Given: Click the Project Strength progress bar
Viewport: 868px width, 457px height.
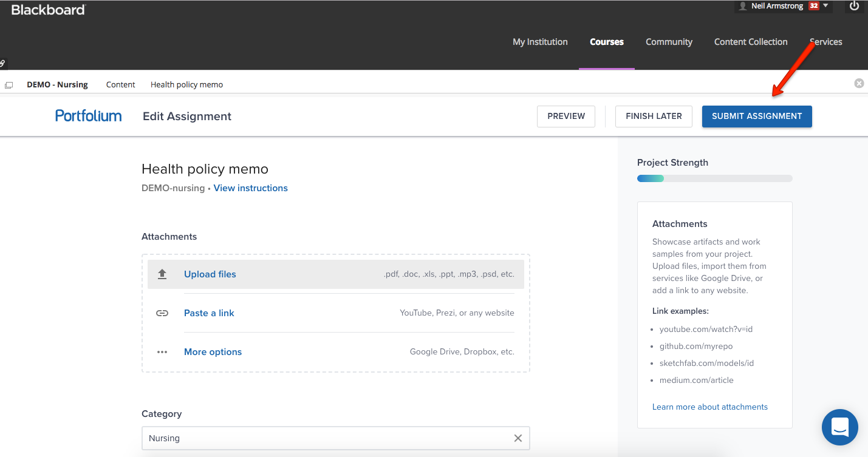Looking at the screenshot, I should (714, 178).
